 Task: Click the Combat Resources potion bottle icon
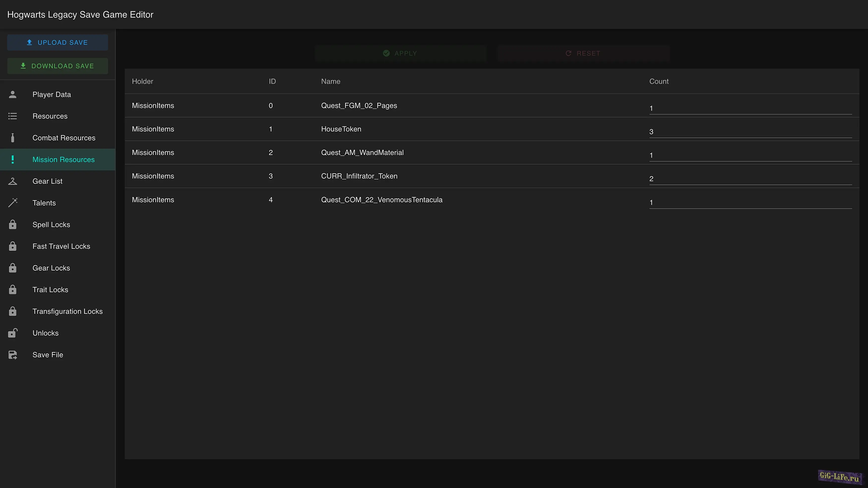[12, 138]
